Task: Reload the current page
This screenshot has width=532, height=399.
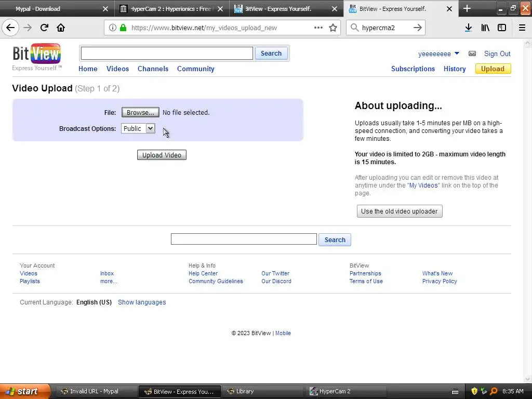Action: click(x=44, y=28)
